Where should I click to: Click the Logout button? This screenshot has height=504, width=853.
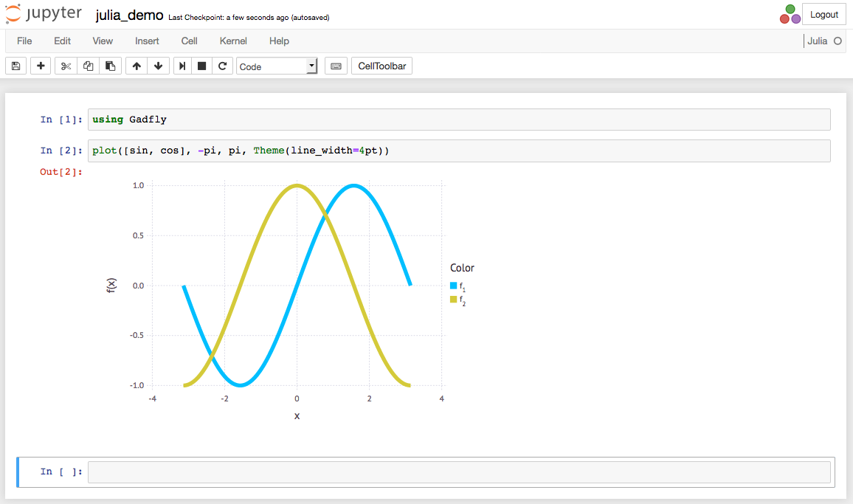tap(823, 15)
